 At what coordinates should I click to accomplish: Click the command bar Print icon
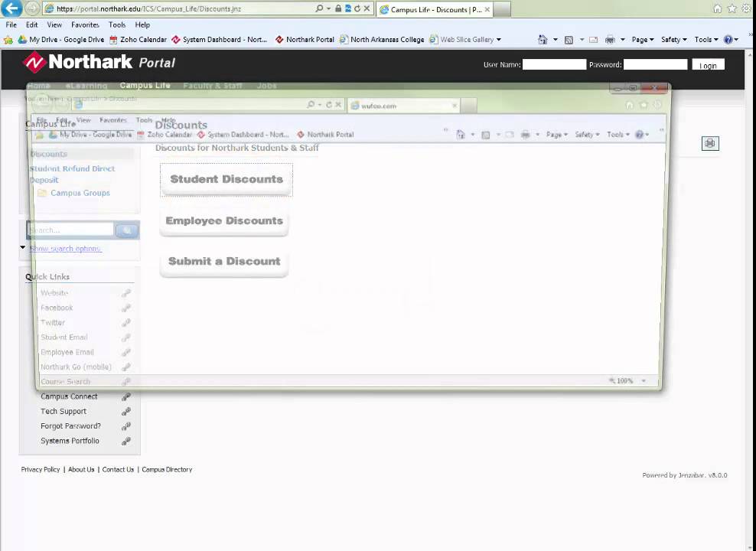tap(610, 40)
